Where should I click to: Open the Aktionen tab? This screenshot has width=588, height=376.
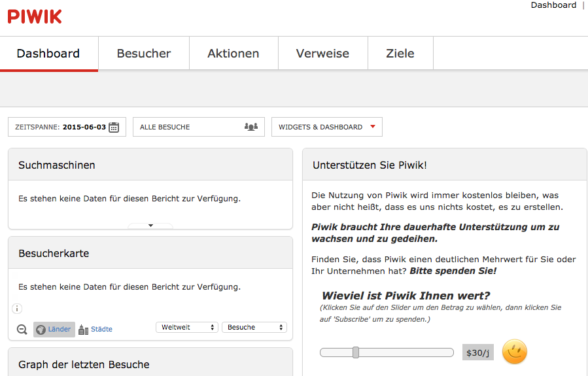point(233,53)
